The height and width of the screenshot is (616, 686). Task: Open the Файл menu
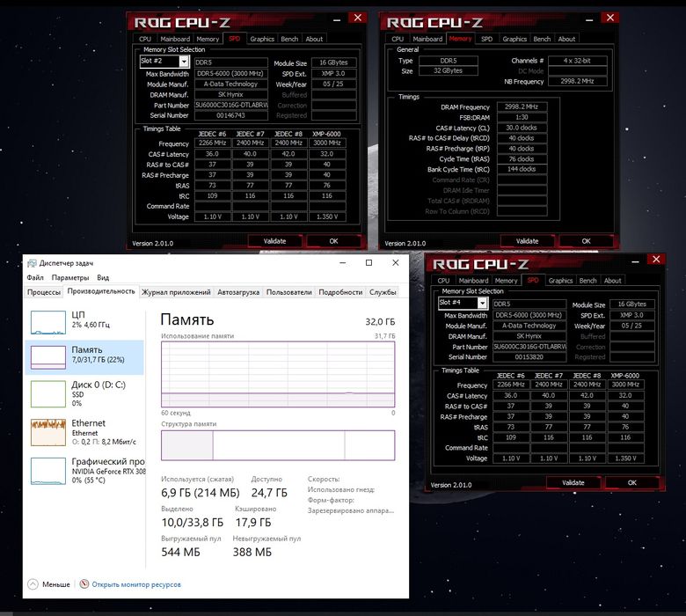[x=35, y=277]
